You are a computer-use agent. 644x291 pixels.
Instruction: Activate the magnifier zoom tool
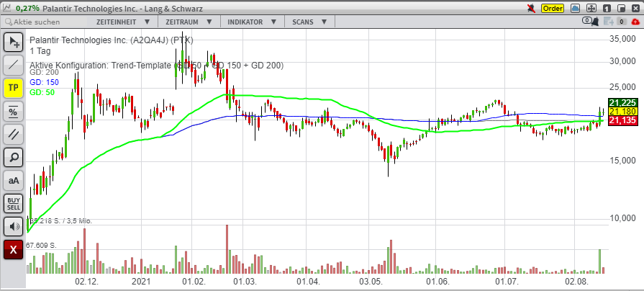(13, 157)
